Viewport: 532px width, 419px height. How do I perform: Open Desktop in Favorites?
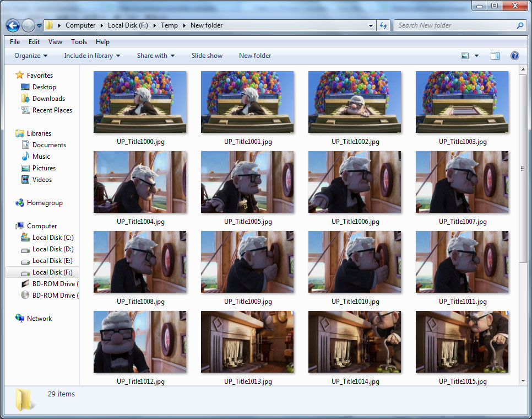pyautogui.click(x=44, y=87)
